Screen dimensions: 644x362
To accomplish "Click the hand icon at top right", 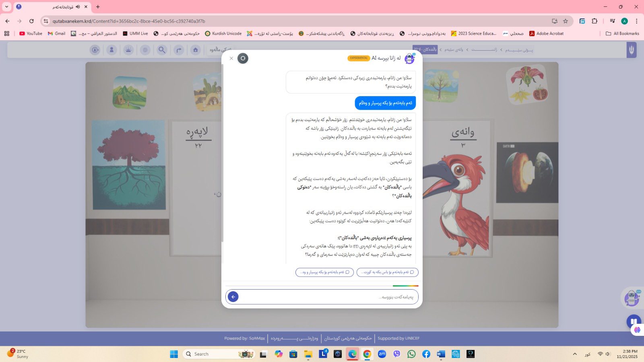I will [x=631, y=50].
